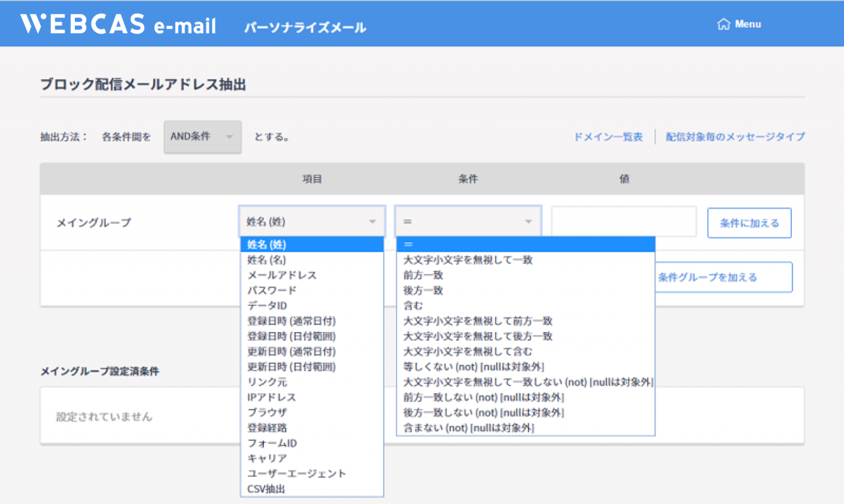Open the 配信対象毎のメッセージタイプ link
Screen dimensions: 844x504
pyautogui.click(x=735, y=137)
